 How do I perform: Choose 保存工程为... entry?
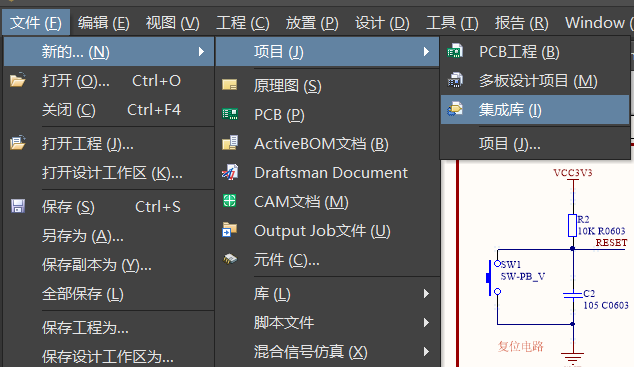109,327
